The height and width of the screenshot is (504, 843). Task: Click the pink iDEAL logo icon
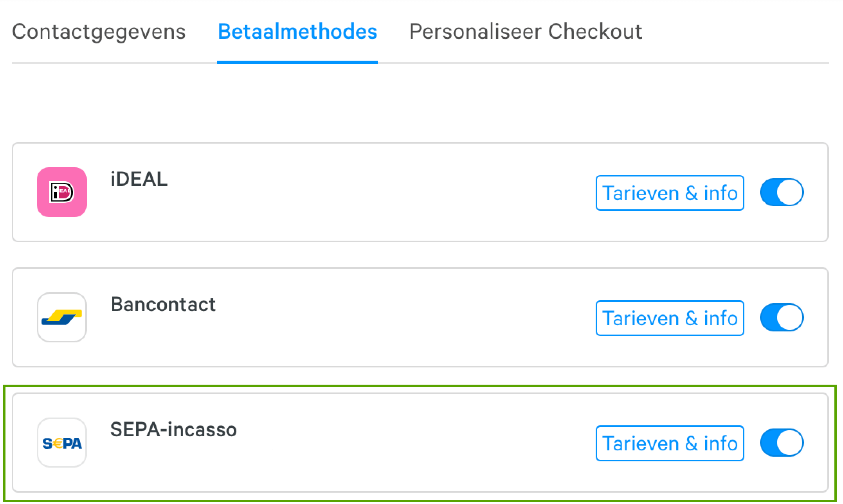(62, 192)
